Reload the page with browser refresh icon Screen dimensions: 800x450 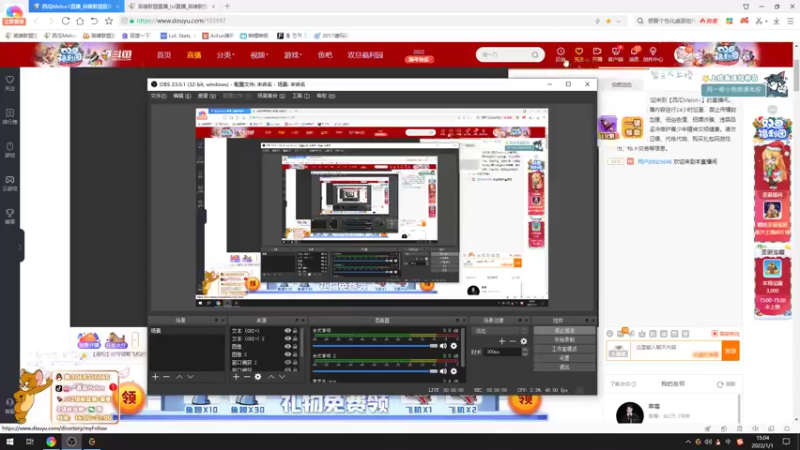[66, 21]
